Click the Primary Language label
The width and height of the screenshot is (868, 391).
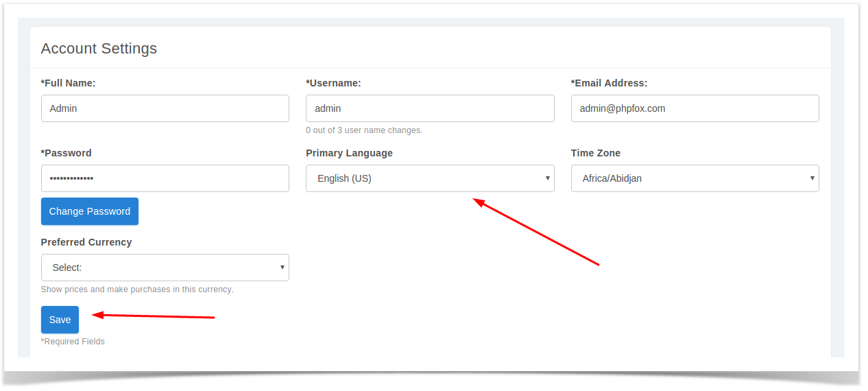coord(349,153)
